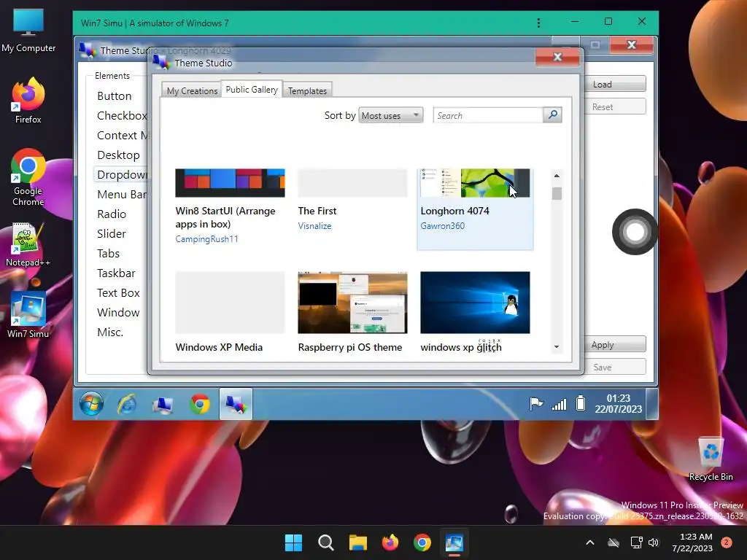
Task: Expand the Sort by Most uses dropdown
Action: [391, 115]
